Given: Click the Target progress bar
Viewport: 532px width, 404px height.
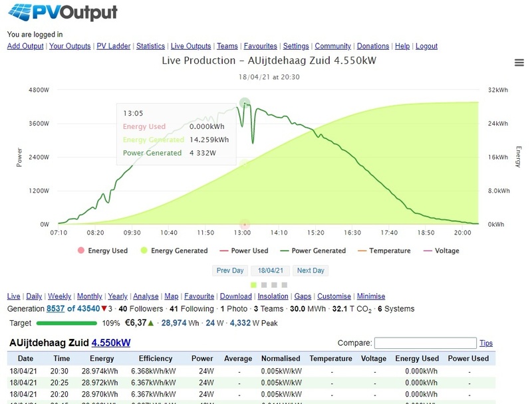Looking at the screenshot, I should click(x=66, y=324).
